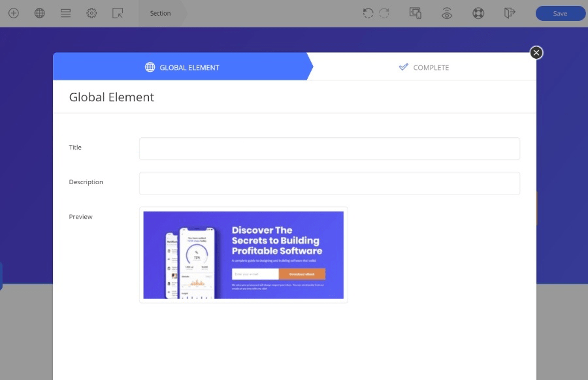
Task: Select the Global Element step tab
Action: [182, 67]
